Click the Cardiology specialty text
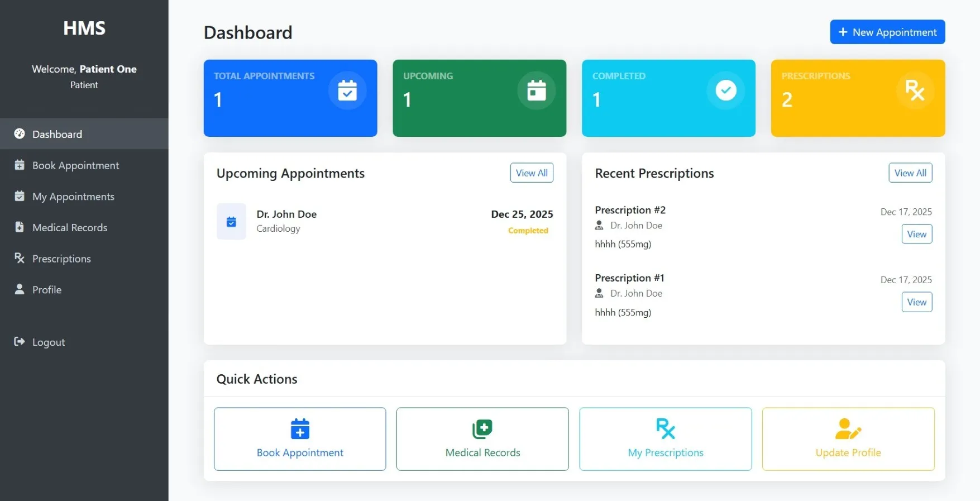Viewport: 980px width, 501px height. click(278, 228)
